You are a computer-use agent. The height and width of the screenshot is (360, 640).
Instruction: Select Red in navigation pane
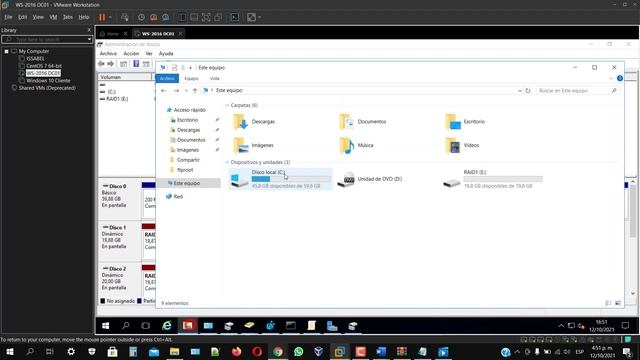[x=178, y=197]
